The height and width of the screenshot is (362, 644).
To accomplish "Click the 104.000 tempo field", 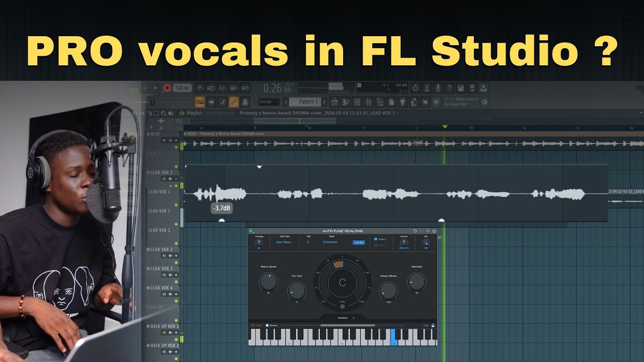I will 182,87.
